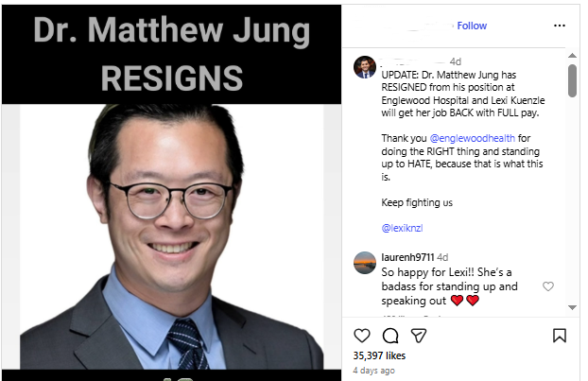The width and height of the screenshot is (588, 381).
Task: Like laurenh9711's comment with the small heart
Action: point(548,286)
